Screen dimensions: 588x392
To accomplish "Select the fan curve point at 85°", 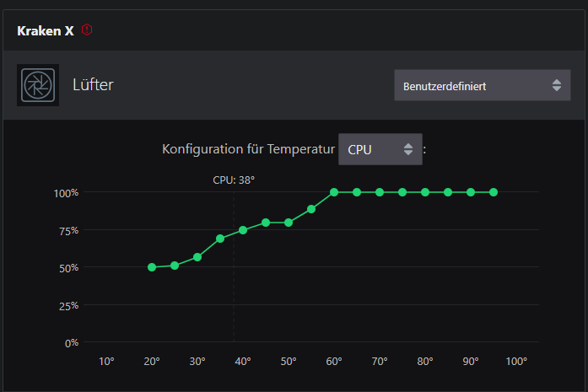I will tap(448, 192).
